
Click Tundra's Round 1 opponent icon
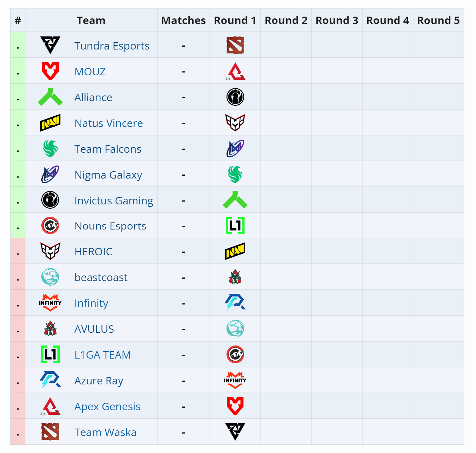click(x=235, y=45)
